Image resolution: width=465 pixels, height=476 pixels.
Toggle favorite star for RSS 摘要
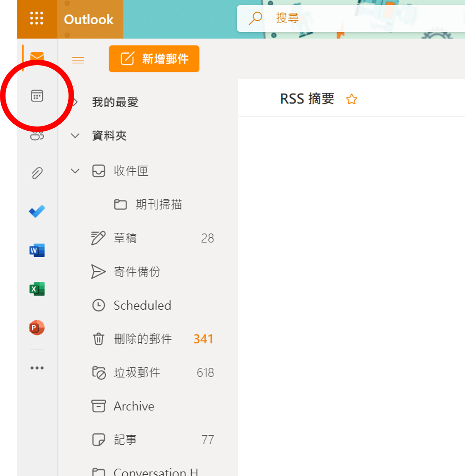click(352, 99)
